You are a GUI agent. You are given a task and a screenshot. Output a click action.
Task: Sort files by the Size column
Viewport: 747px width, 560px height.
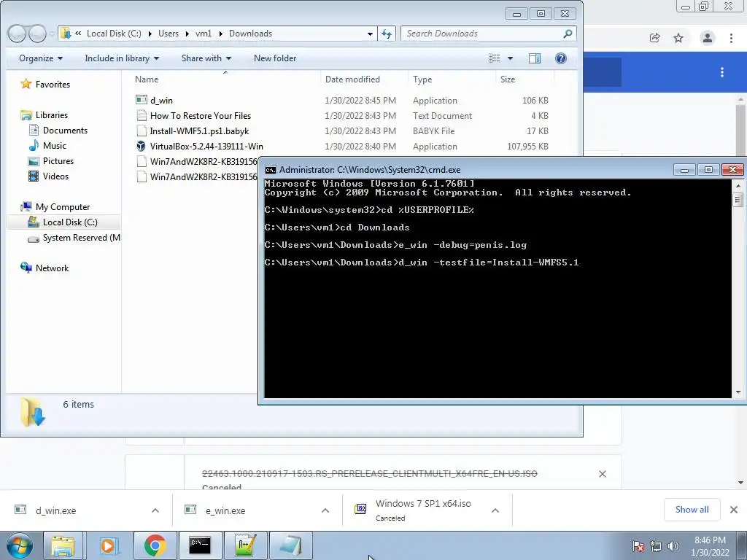508,79
